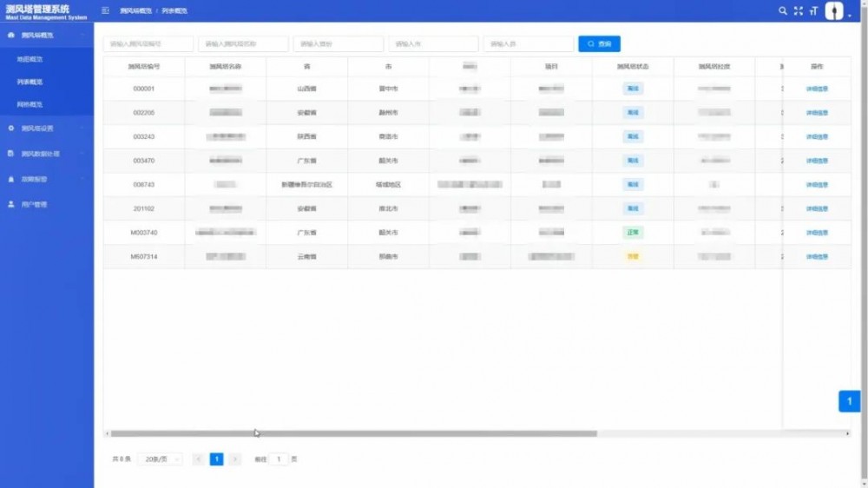Go to previous page arrow in pagination
This screenshot has height=488, width=868.
click(x=198, y=459)
